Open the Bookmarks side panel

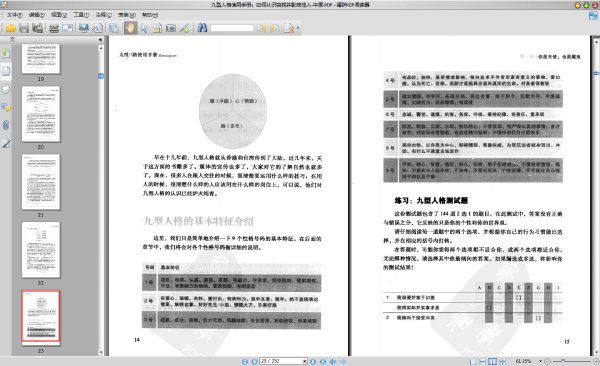(5, 52)
